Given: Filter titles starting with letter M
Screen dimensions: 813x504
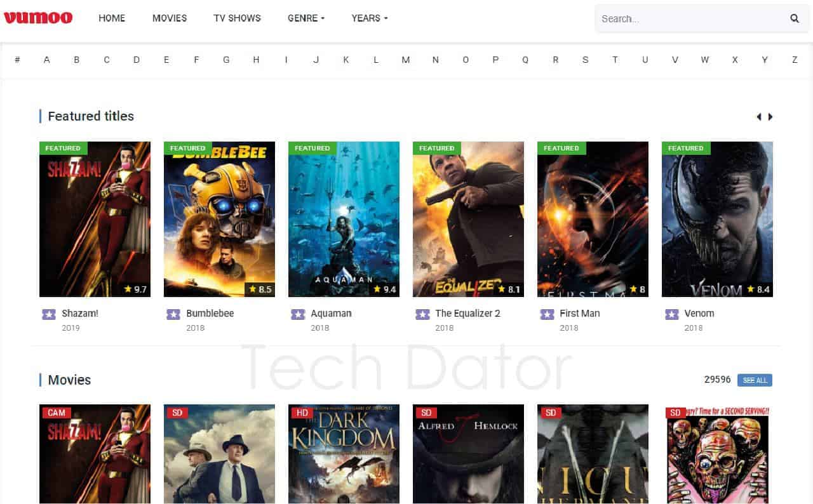Looking at the screenshot, I should point(406,60).
